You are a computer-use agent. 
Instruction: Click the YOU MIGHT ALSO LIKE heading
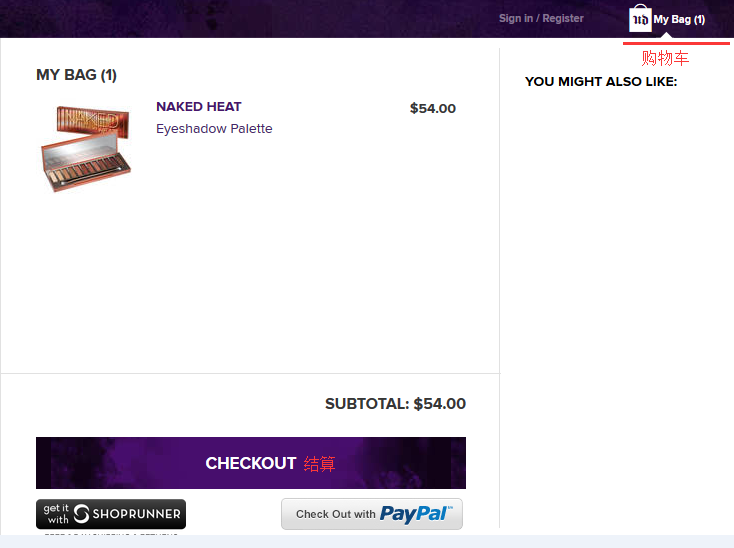point(601,82)
